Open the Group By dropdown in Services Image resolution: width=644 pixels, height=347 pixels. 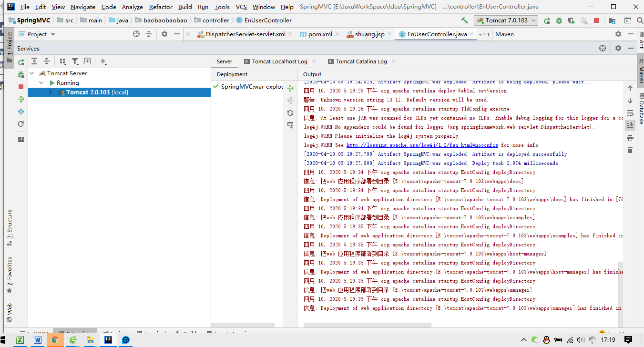click(x=63, y=61)
